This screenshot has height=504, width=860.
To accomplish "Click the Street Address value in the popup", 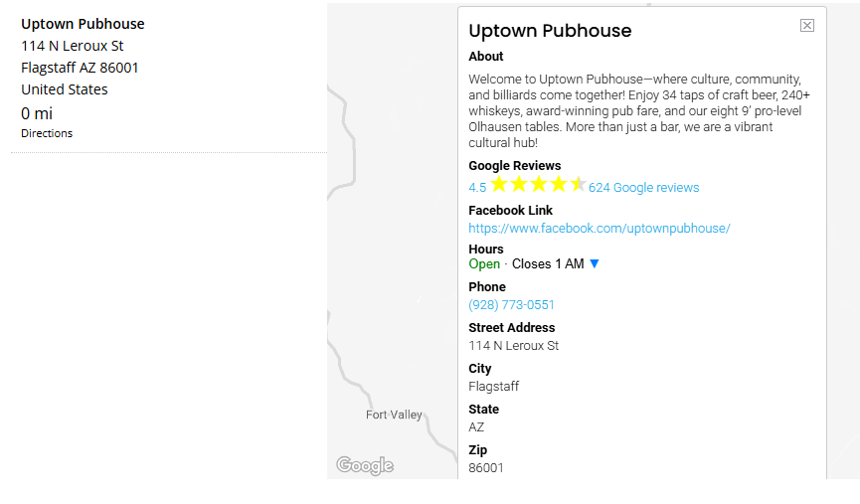I will [x=513, y=346].
